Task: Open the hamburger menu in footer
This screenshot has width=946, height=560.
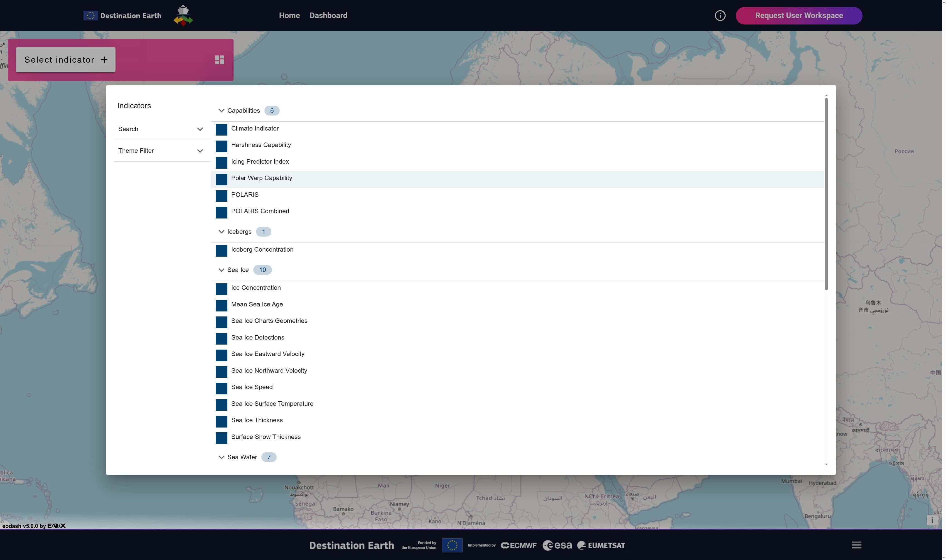Action: 856,545
